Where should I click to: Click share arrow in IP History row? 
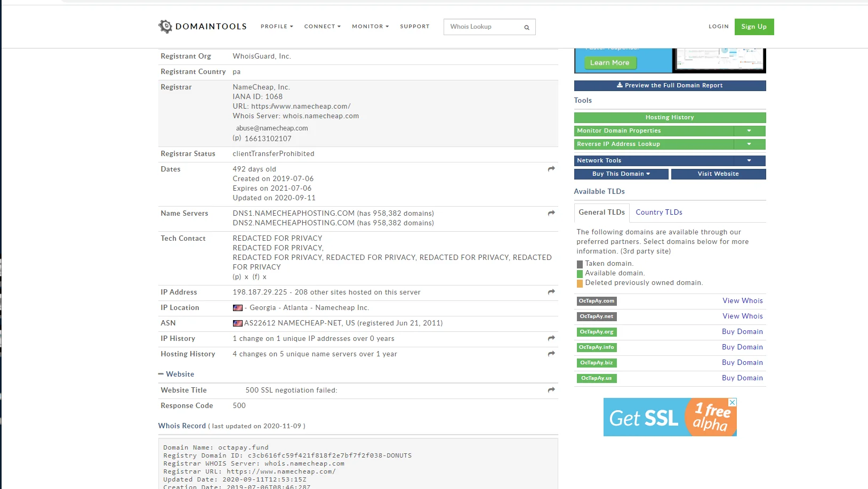(551, 338)
